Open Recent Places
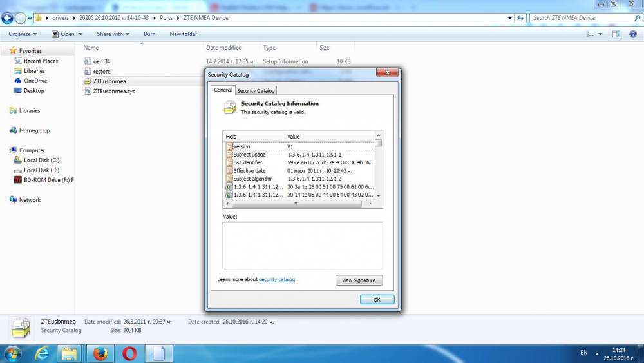 tap(41, 61)
